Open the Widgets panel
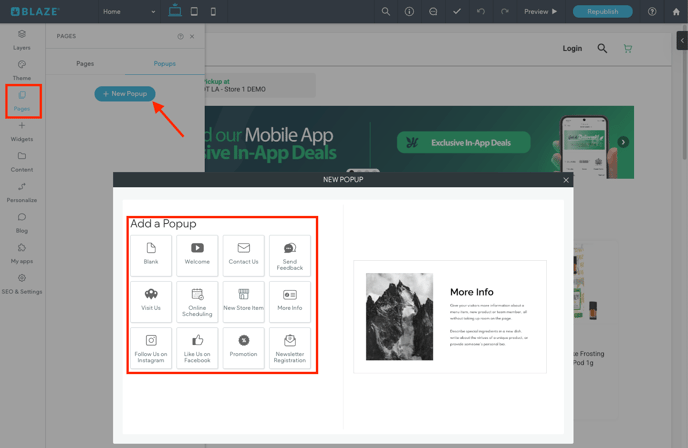The height and width of the screenshot is (448, 688). pyautogui.click(x=21, y=131)
